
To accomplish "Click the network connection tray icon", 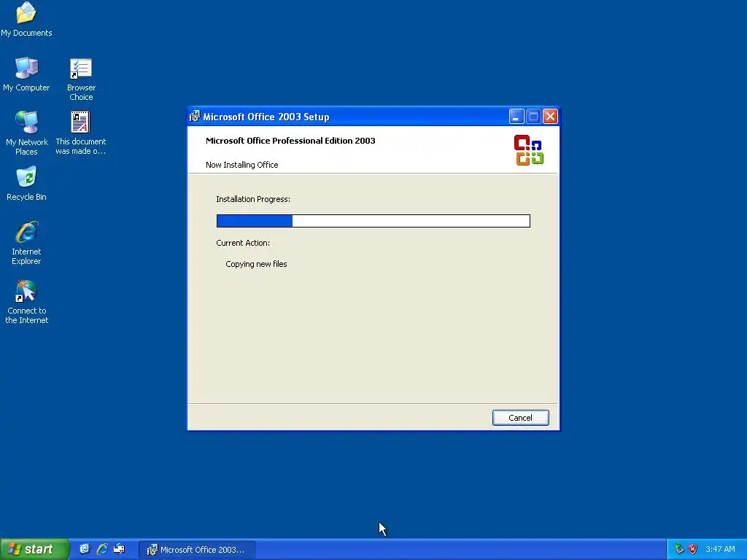I will point(679,549).
